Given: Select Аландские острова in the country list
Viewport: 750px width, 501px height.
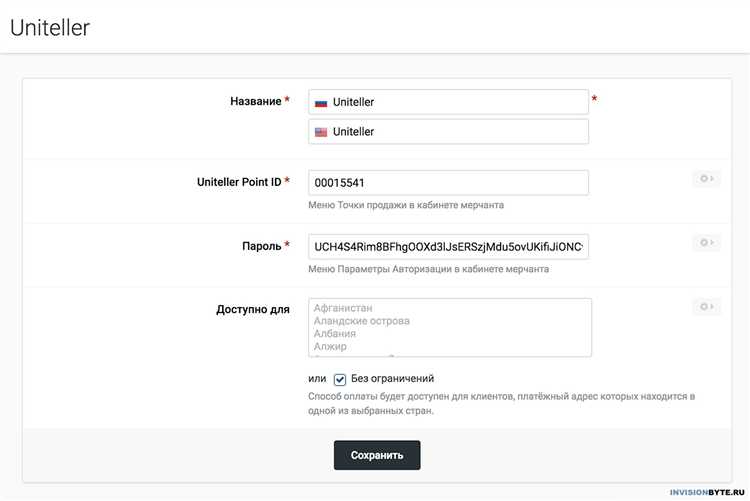Looking at the screenshot, I should click(362, 321).
